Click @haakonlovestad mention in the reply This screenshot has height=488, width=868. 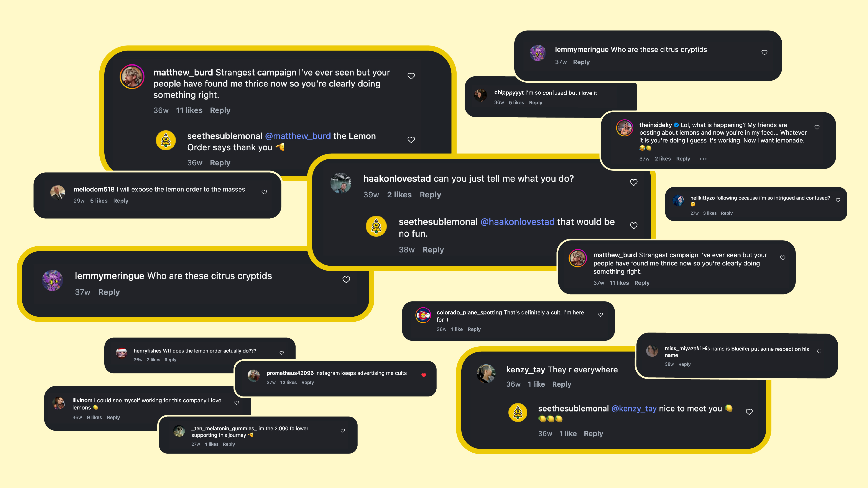517,222
